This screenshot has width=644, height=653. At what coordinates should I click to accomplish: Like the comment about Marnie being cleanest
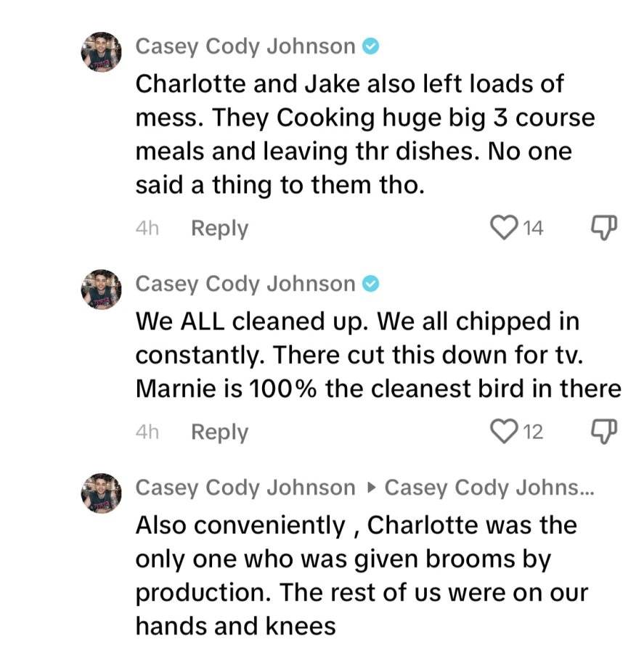pyautogui.click(x=504, y=431)
